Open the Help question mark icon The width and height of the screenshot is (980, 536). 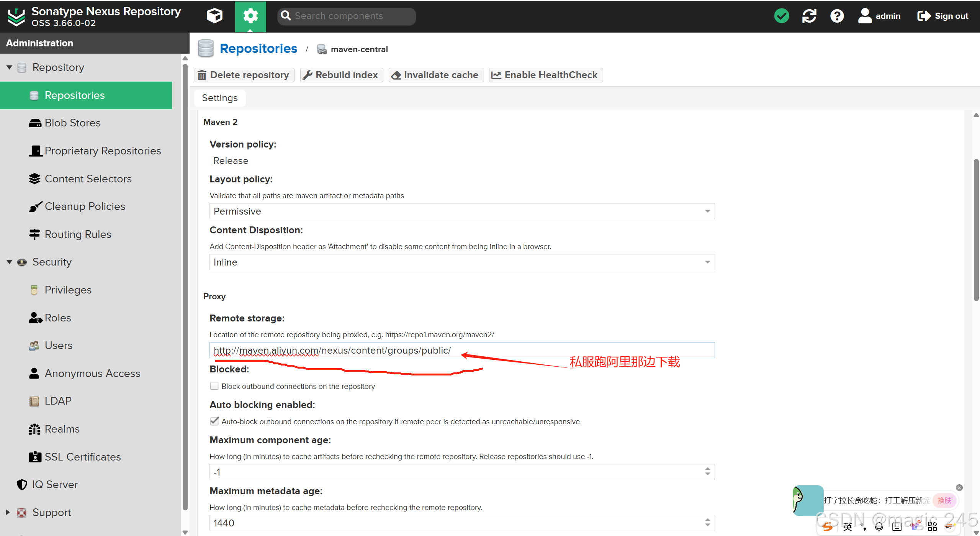point(837,16)
